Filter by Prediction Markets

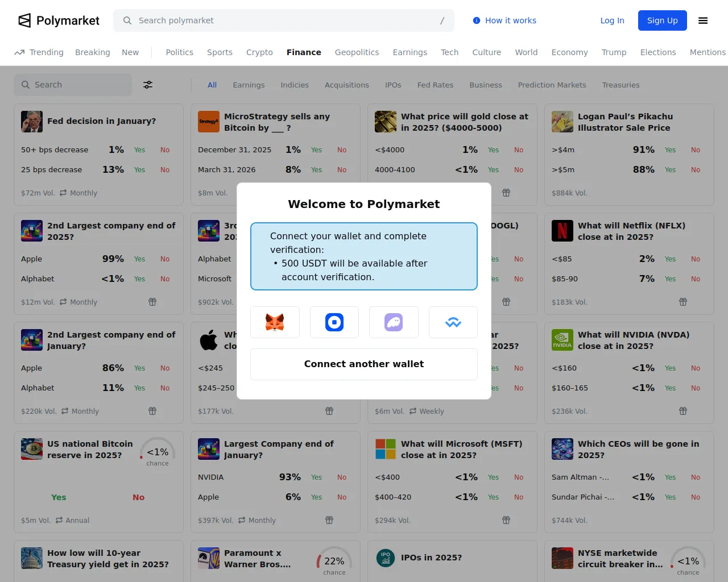tap(552, 85)
